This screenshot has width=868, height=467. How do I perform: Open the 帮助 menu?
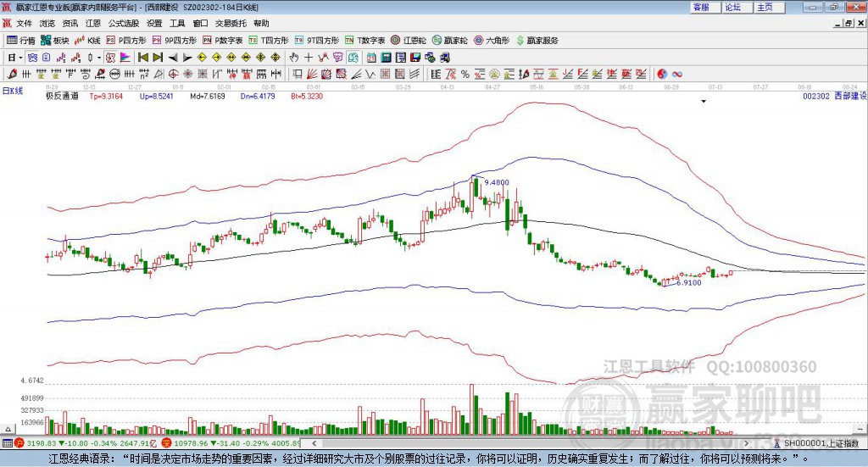[261, 23]
